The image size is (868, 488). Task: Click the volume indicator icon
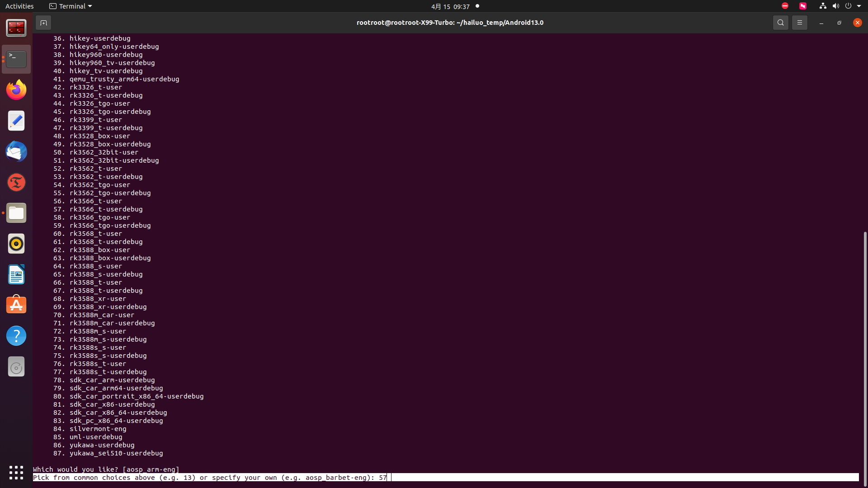point(835,6)
